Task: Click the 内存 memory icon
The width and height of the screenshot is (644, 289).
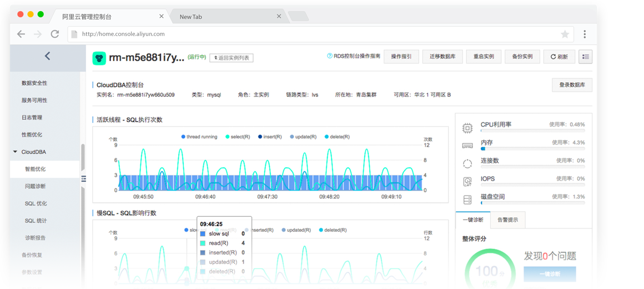Action: (467, 146)
